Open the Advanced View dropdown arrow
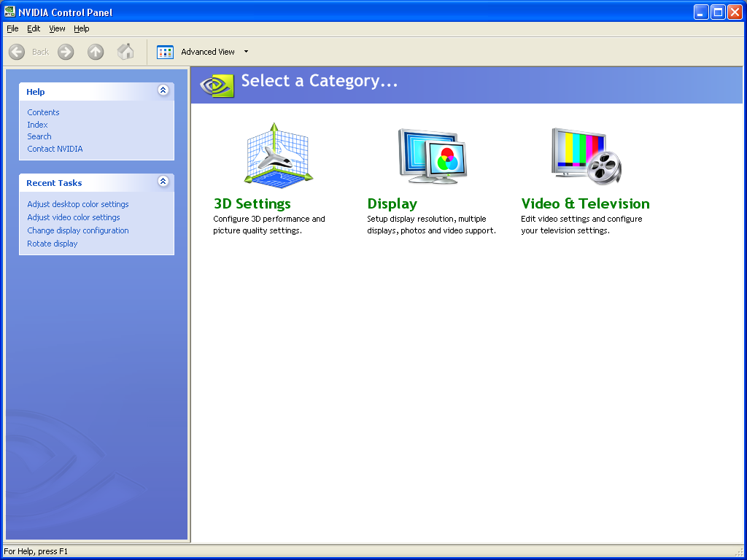The image size is (747, 560). click(x=246, y=52)
